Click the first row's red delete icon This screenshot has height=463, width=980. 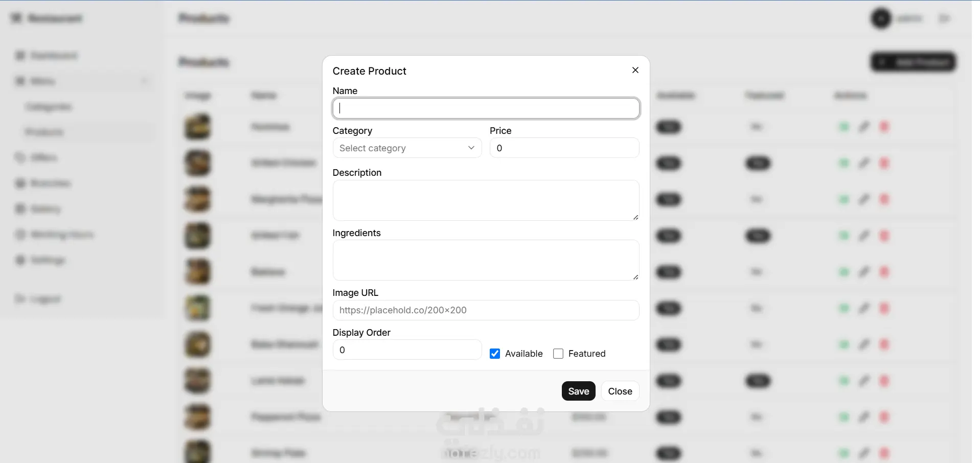[884, 127]
